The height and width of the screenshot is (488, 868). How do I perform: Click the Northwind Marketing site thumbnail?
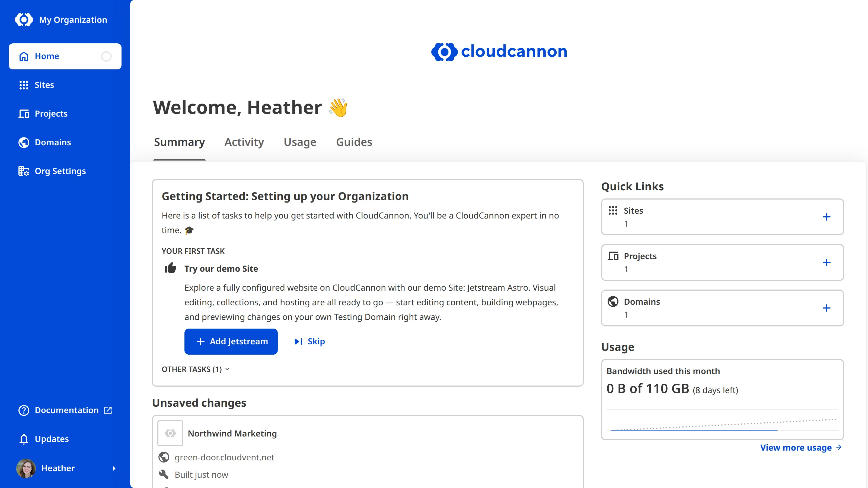(x=170, y=433)
